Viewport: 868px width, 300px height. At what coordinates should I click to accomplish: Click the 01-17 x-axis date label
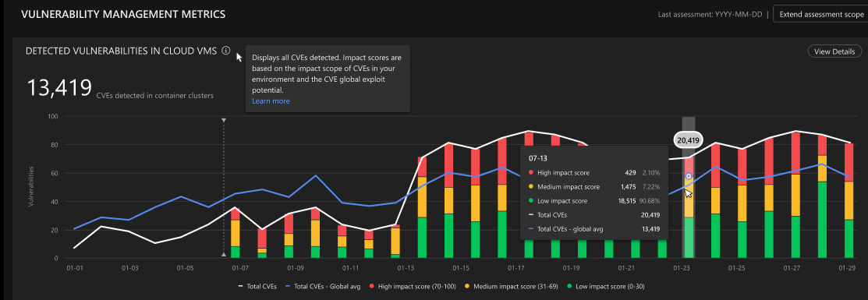point(516,268)
